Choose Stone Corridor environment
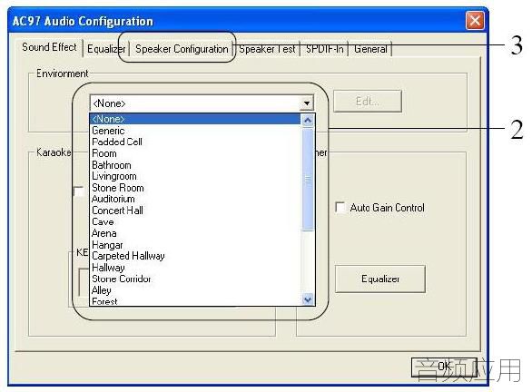 point(195,279)
